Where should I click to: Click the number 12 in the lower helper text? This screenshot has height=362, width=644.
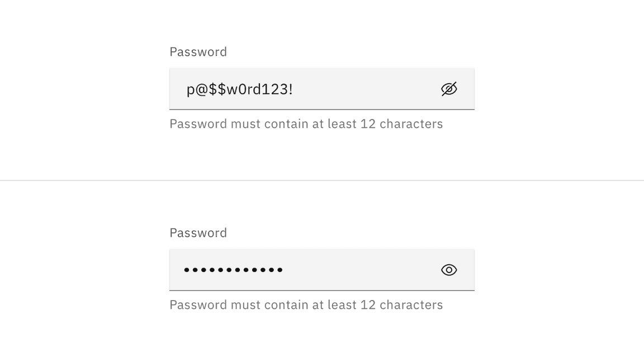tap(368, 305)
